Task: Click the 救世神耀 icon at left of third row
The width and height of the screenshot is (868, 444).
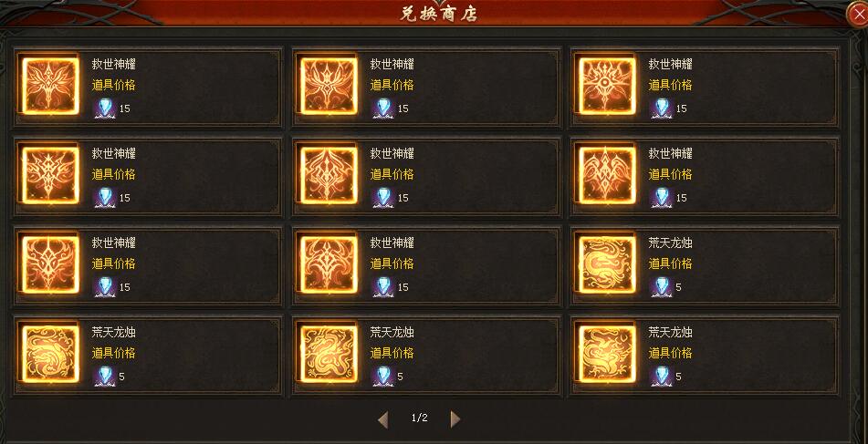Action: pos(50,264)
